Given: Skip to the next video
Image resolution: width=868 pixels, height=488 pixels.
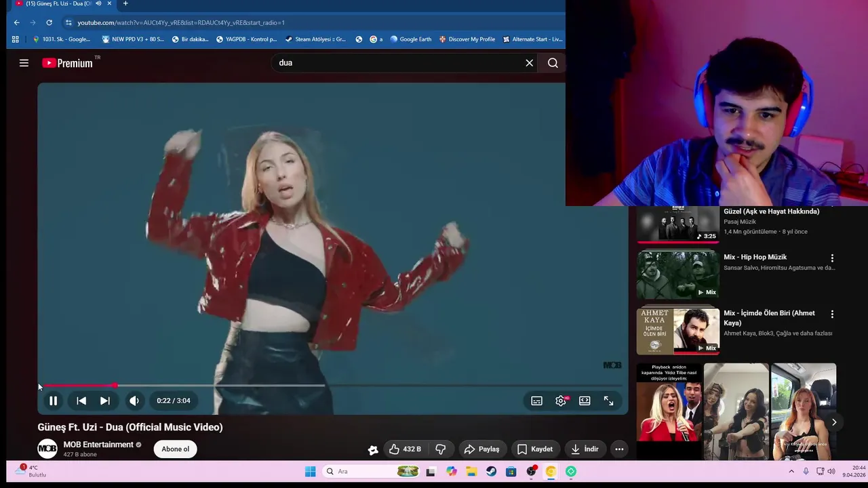Looking at the screenshot, I should click(x=105, y=401).
